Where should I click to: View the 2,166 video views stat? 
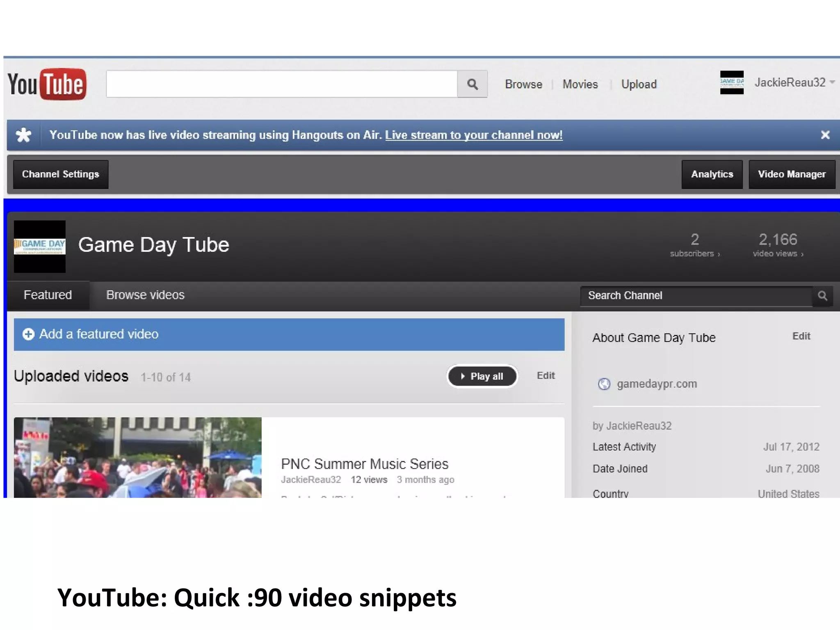click(x=778, y=245)
